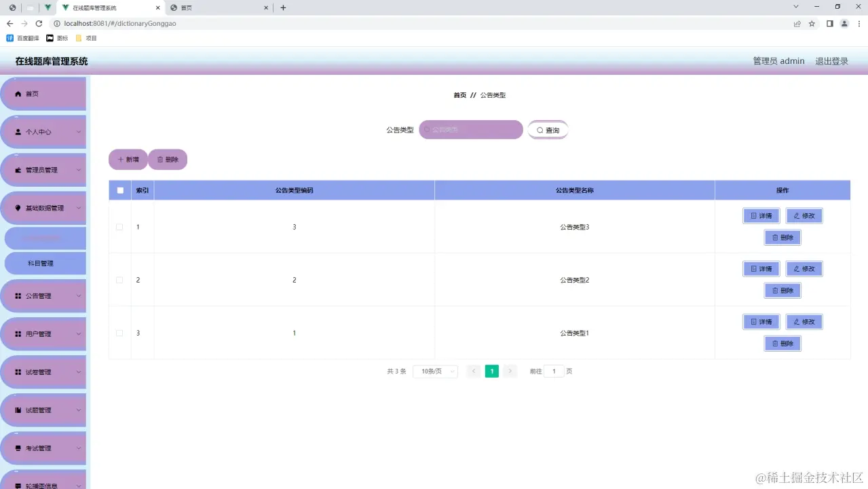868x489 pixels.
Task: Open the 10条/页 page size dropdown
Action: (435, 372)
